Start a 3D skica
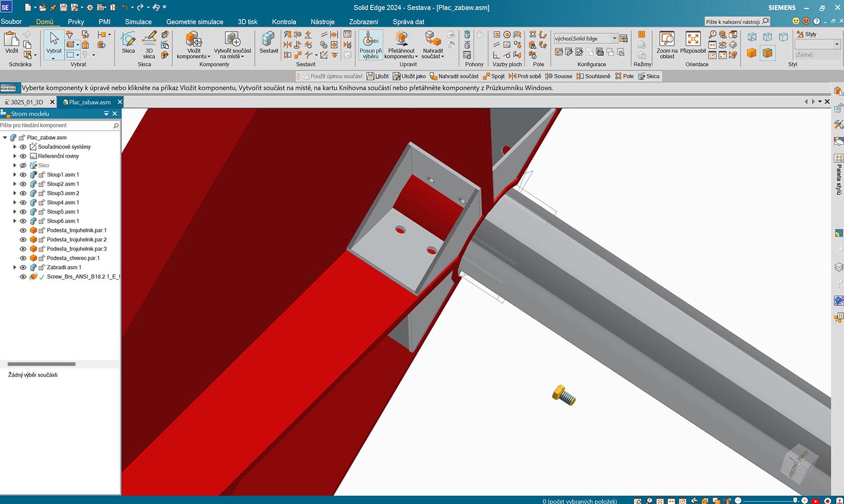This screenshot has width=844, height=504. tap(149, 45)
